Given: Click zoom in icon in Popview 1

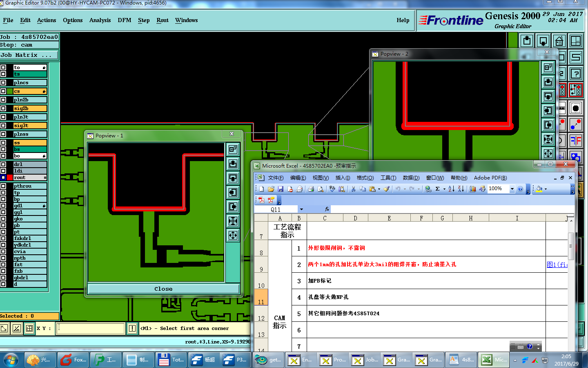Looking at the screenshot, I should coord(233,221).
